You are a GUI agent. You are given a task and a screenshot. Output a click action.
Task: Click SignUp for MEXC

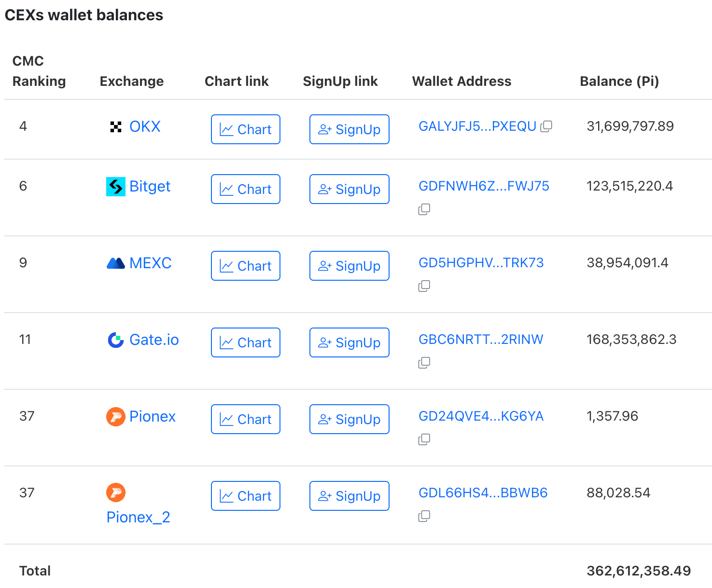349,266
